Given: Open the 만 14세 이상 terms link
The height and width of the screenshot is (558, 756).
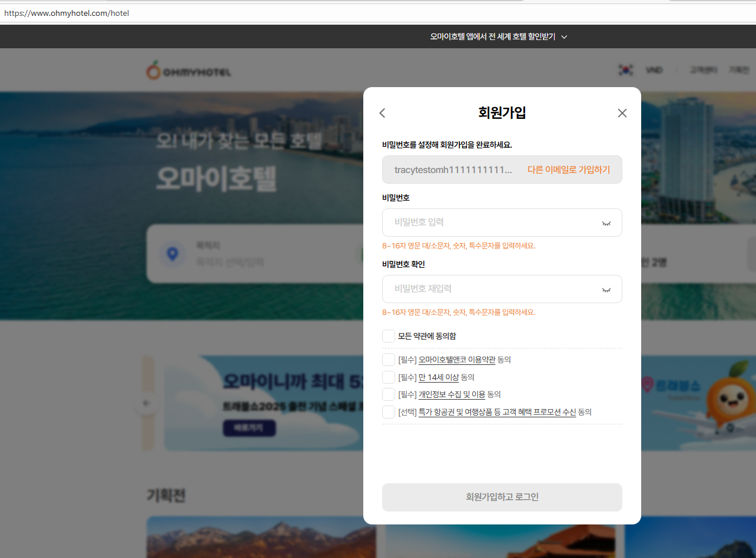Looking at the screenshot, I should [439, 377].
